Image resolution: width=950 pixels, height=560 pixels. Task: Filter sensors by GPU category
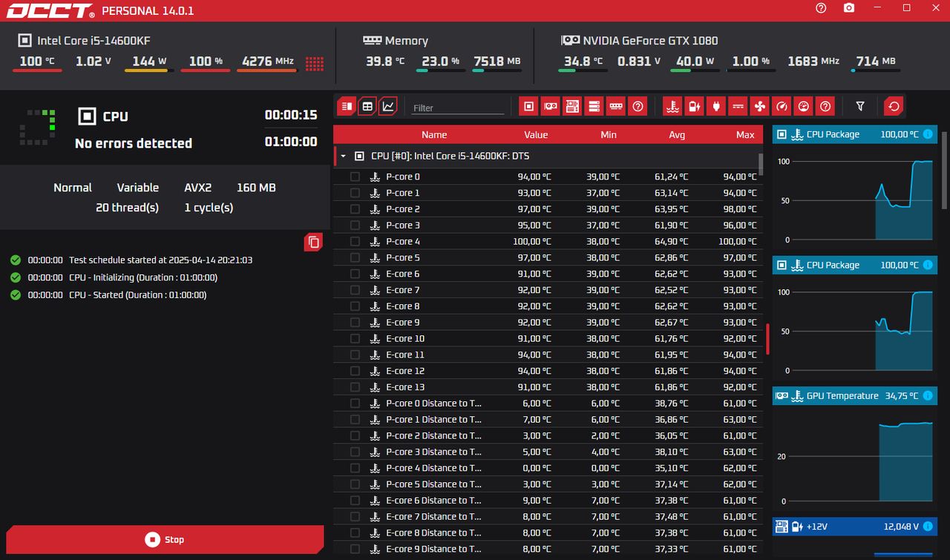pyautogui.click(x=550, y=106)
